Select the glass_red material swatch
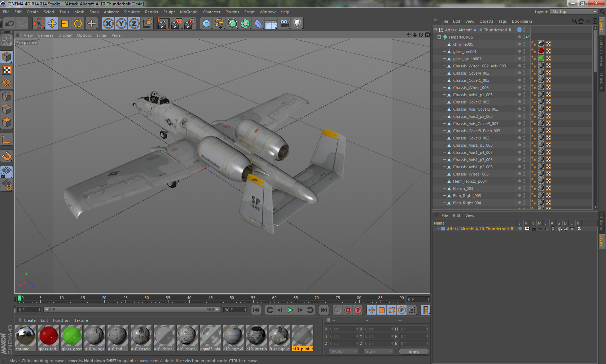 (49, 336)
